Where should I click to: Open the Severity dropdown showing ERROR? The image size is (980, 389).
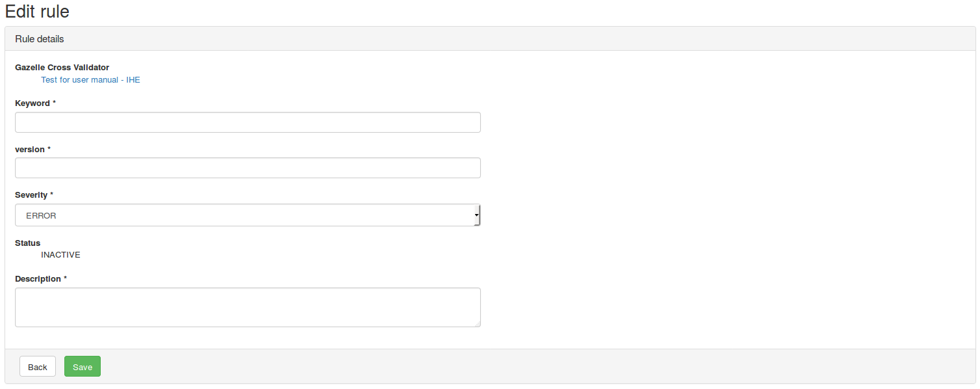(247, 215)
